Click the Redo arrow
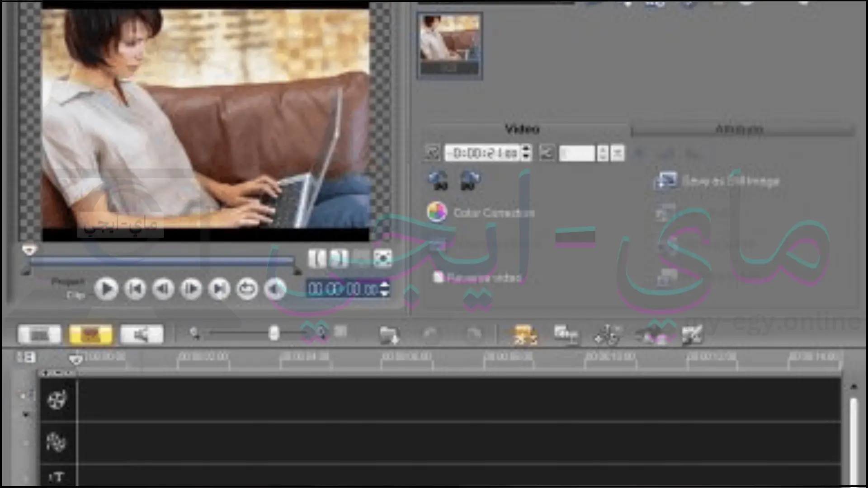The image size is (868, 488). [x=473, y=334]
